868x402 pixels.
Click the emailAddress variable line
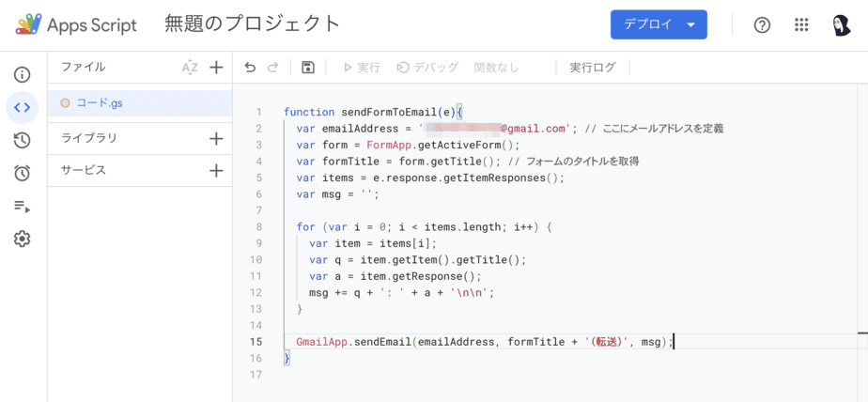click(510, 129)
